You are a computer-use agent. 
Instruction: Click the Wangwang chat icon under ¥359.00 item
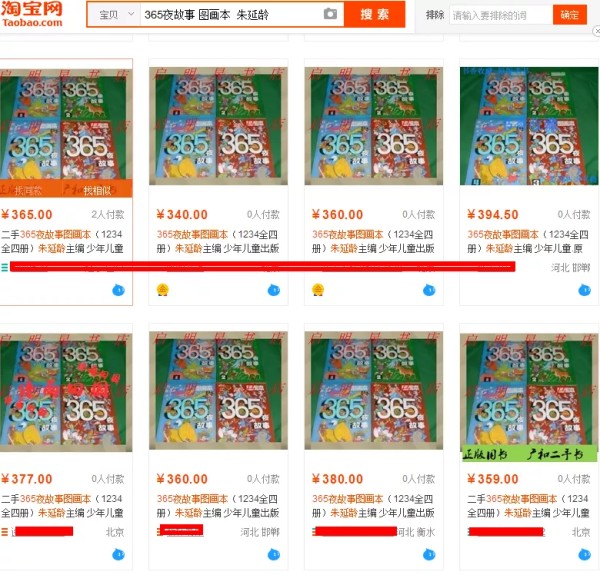tap(584, 554)
